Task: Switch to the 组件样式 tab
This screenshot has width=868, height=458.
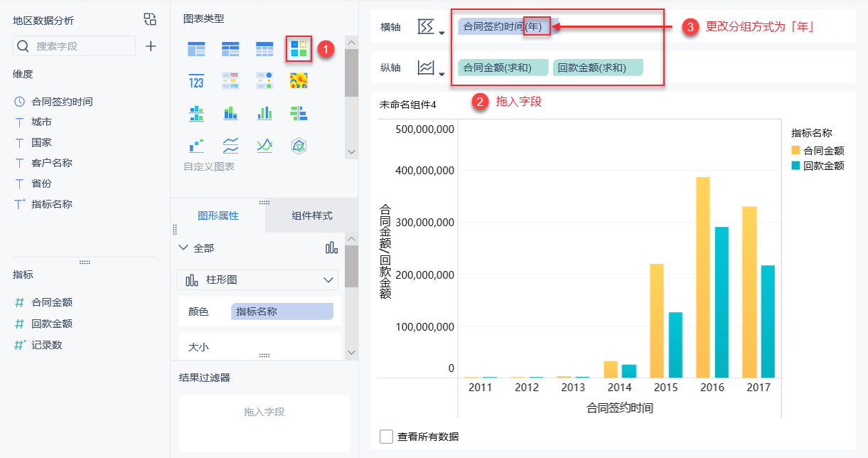Action: (x=312, y=215)
